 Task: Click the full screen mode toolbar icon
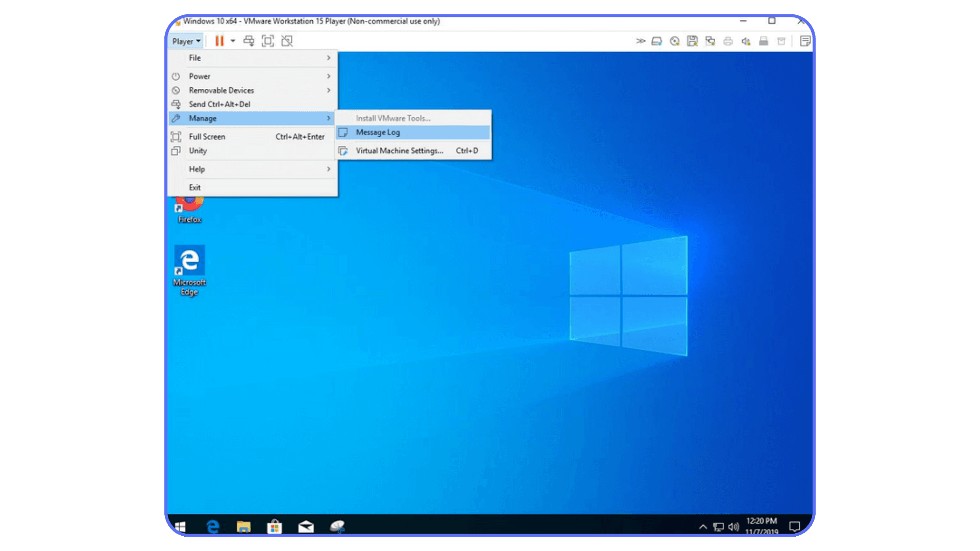coord(268,41)
